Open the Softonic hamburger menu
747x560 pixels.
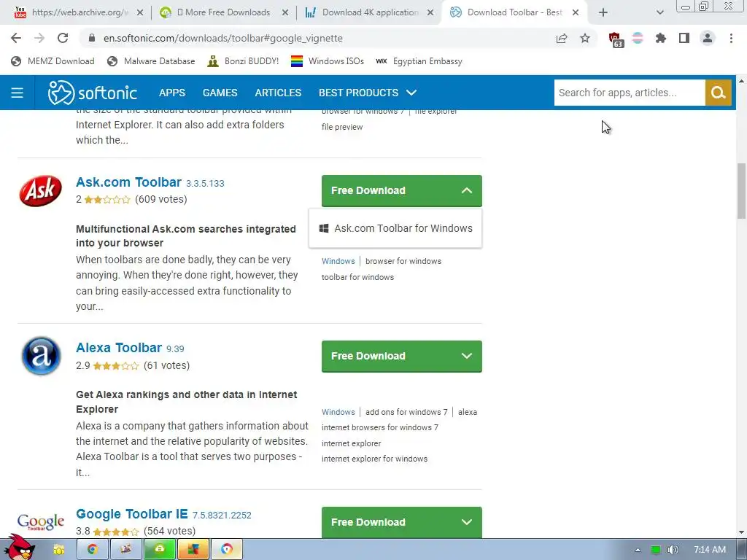(x=18, y=93)
